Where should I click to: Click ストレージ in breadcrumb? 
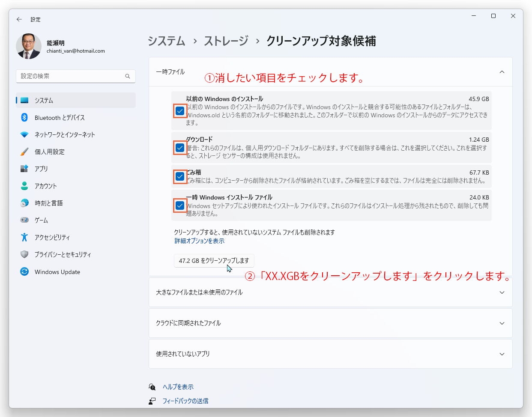pos(226,41)
